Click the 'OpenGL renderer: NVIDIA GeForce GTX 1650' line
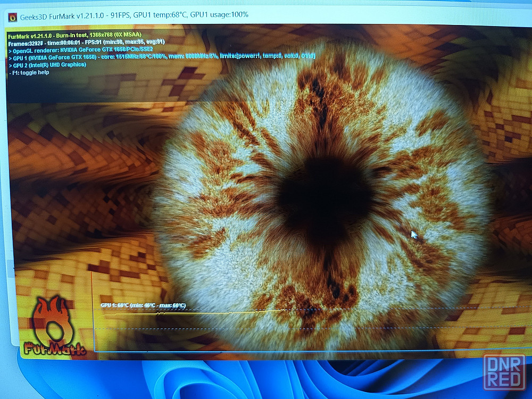Image resolution: width=532 pixels, height=399 pixels. (x=81, y=50)
